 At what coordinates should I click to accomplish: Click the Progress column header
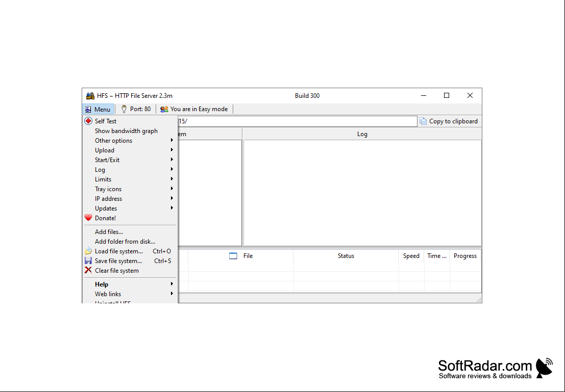coord(465,256)
